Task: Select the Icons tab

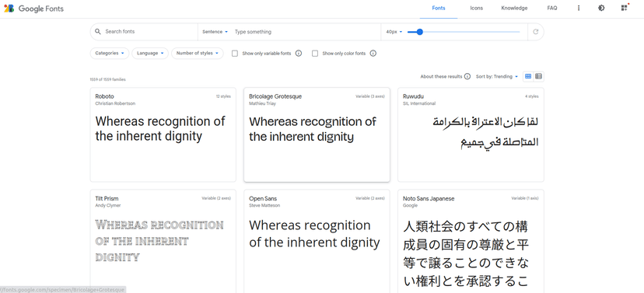Action: [x=477, y=9]
